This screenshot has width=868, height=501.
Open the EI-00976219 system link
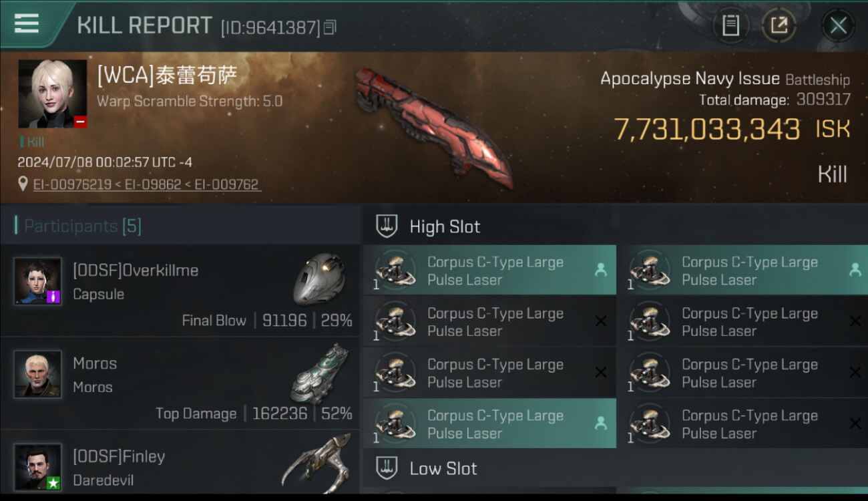coord(72,184)
